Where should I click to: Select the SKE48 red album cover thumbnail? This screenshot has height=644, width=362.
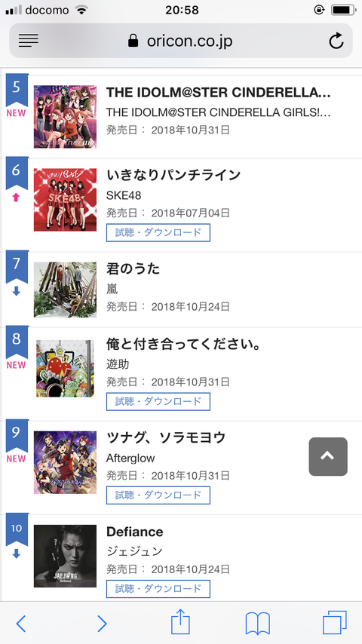pos(65,199)
